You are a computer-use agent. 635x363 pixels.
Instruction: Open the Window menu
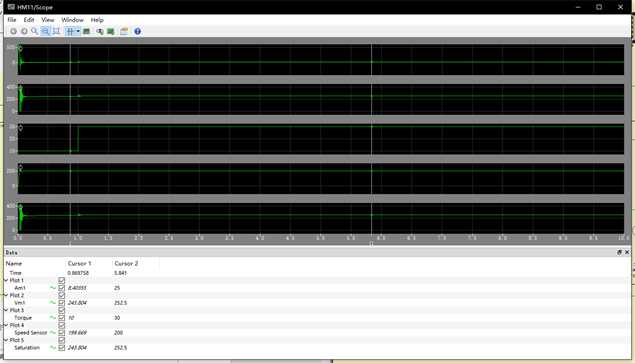72,19
